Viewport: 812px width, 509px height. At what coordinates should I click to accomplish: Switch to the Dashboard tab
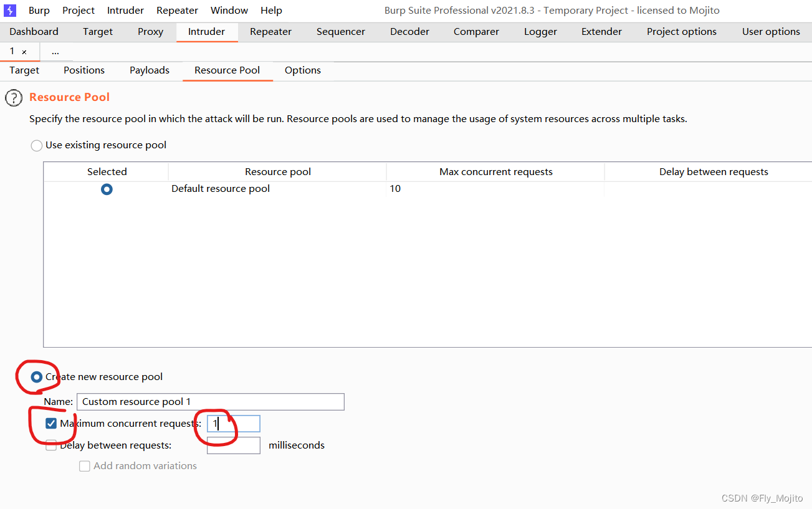(34, 32)
